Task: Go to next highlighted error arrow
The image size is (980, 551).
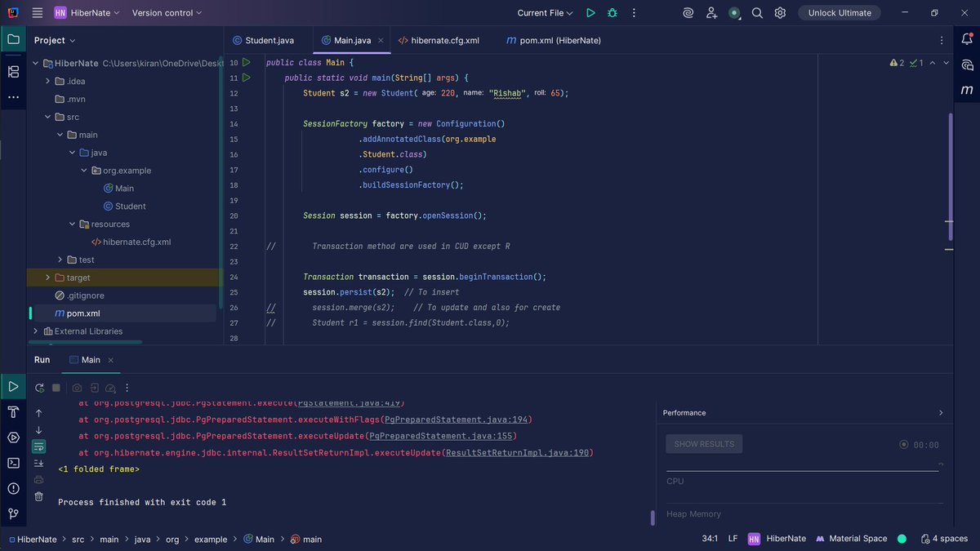Action: (x=947, y=63)
